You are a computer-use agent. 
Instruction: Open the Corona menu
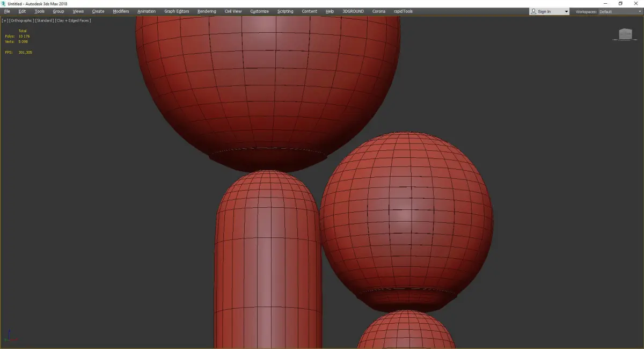click(379, 11)
